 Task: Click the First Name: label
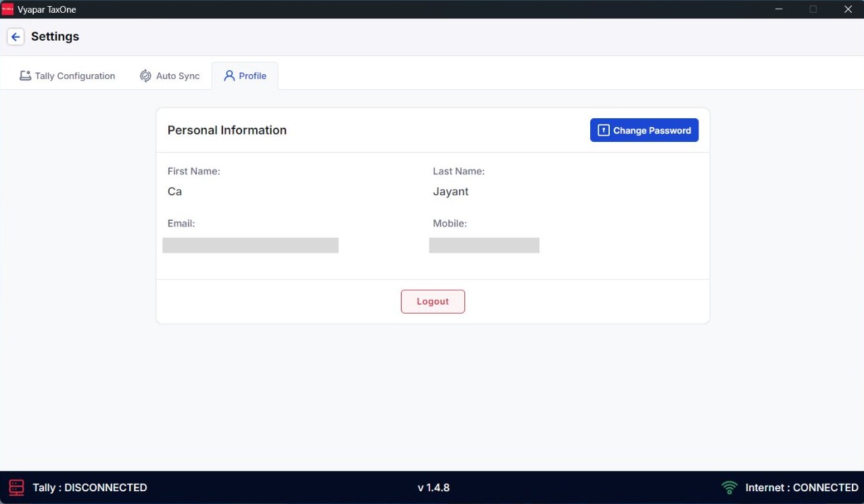pyautogui.click(x=194, y=172)
